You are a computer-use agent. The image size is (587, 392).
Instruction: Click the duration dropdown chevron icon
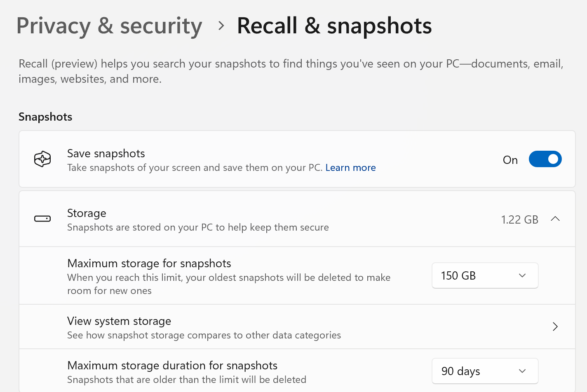(522, 371)
